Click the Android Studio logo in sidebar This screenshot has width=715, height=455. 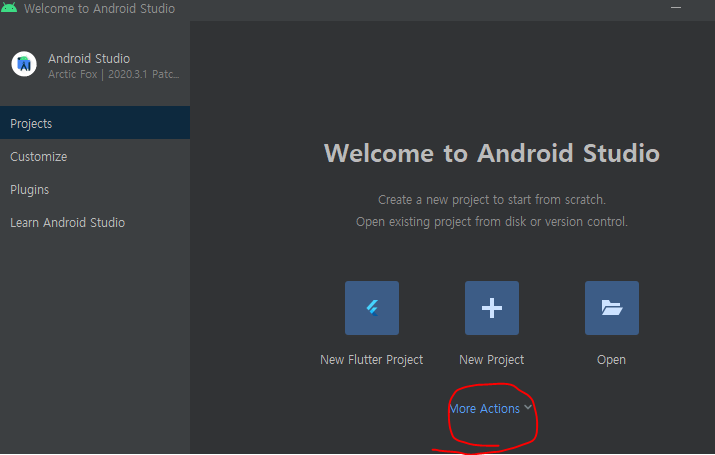[x=24, y=64]
